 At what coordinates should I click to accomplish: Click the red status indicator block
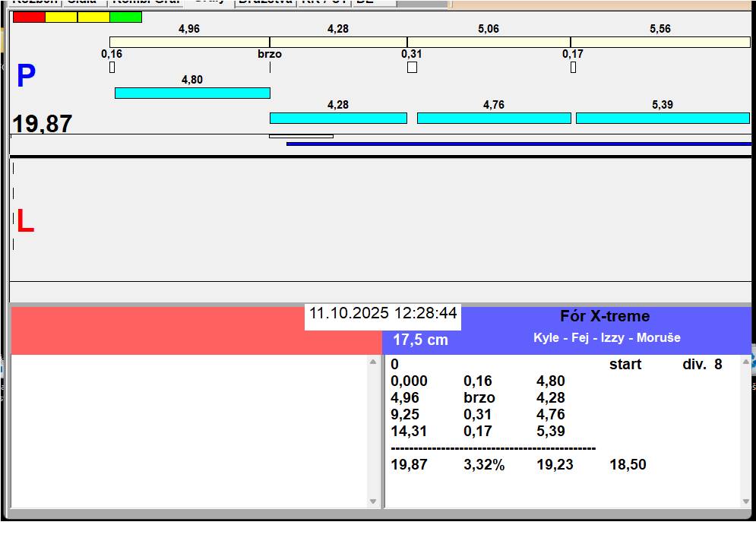click(x=29, y=17)
